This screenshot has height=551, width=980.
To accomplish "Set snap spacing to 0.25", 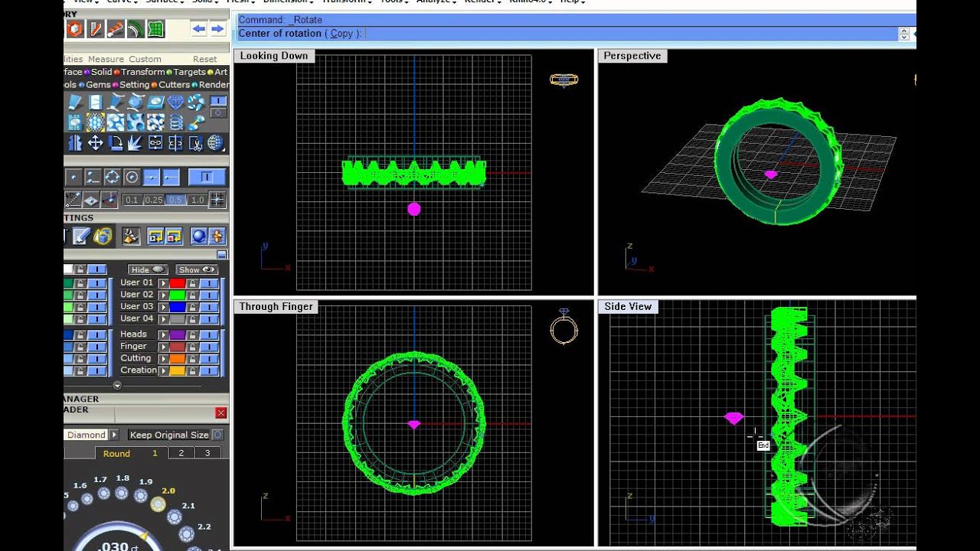I will (x=154, y=200).
